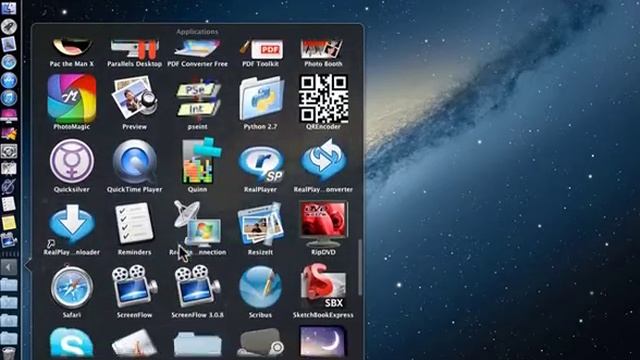Click Finder in the Dock

coord(9,8)
